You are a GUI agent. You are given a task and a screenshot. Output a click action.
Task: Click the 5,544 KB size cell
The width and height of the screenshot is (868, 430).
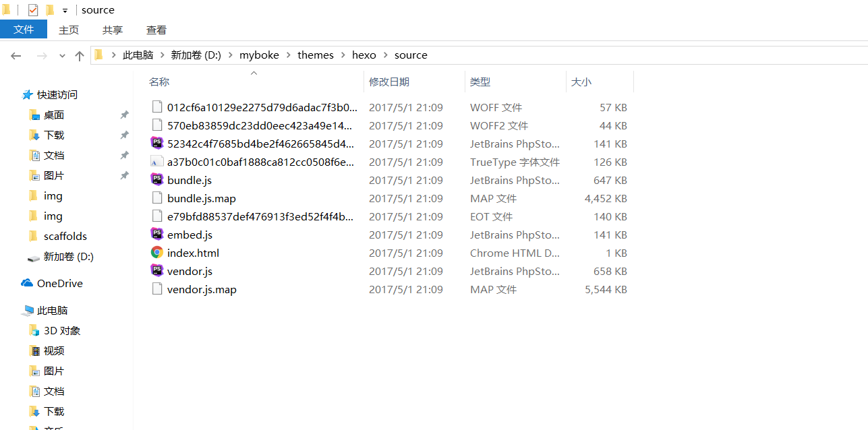[606, 289]
